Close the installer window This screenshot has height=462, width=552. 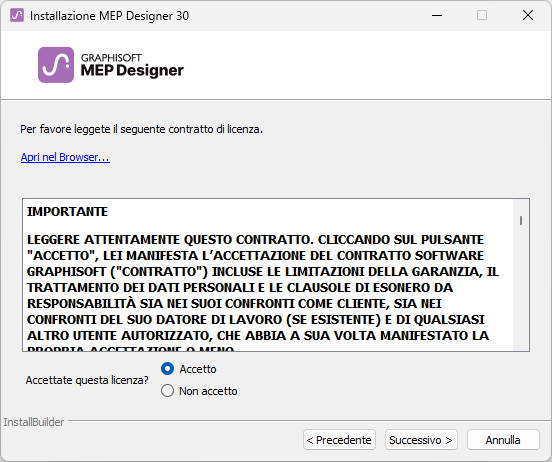click(528, 15)
